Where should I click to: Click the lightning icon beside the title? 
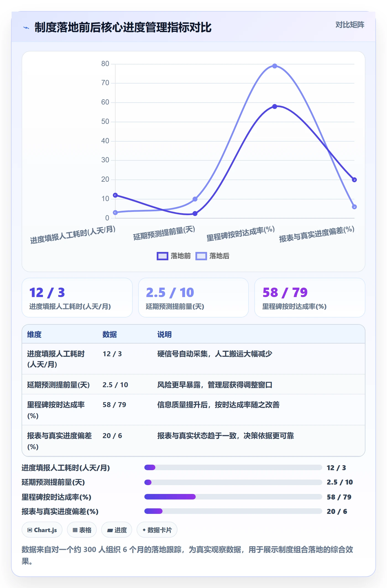pyautogui.click(x=26, y=28)
